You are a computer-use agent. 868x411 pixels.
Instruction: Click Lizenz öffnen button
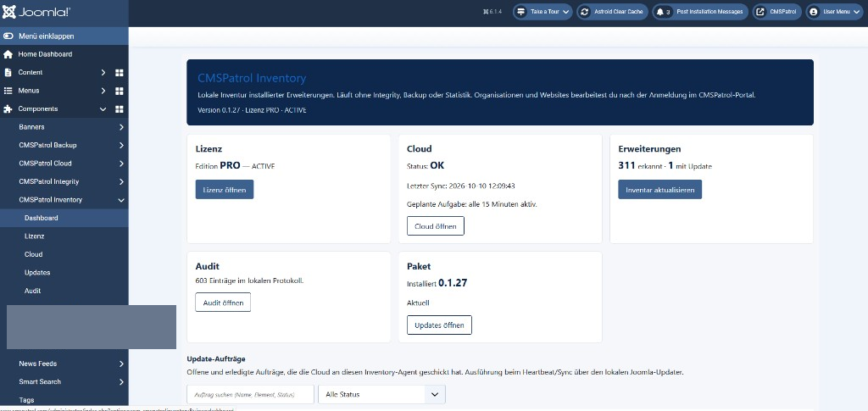click(x=224, y=189)
